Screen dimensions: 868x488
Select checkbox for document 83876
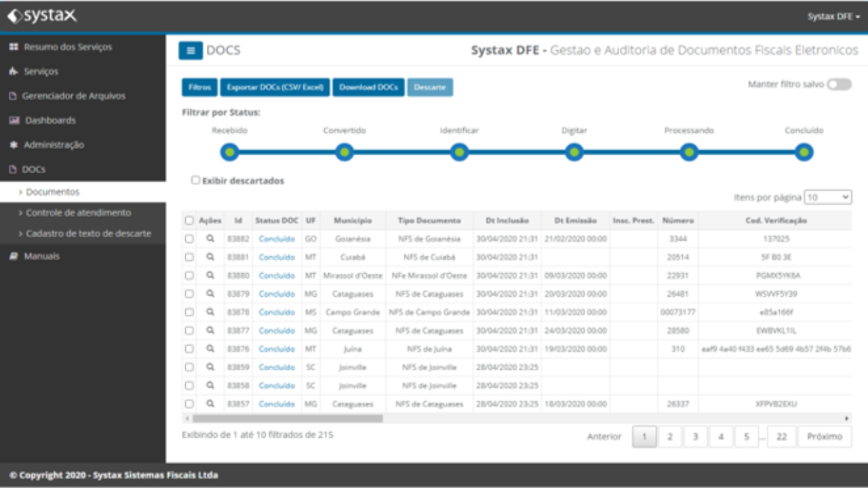click(x=189, y=348)
